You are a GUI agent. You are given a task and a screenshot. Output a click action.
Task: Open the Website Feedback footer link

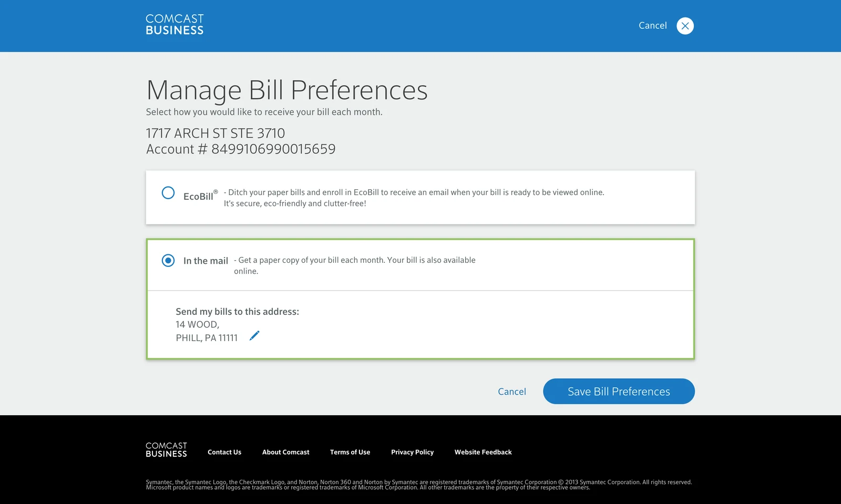[x=483, y=452]
